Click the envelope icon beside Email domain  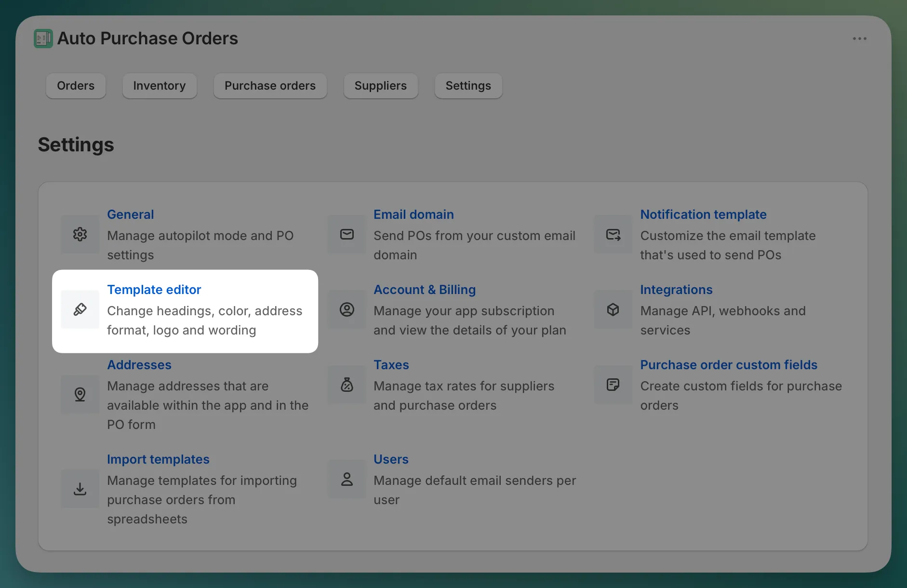(x=347, y=234)
